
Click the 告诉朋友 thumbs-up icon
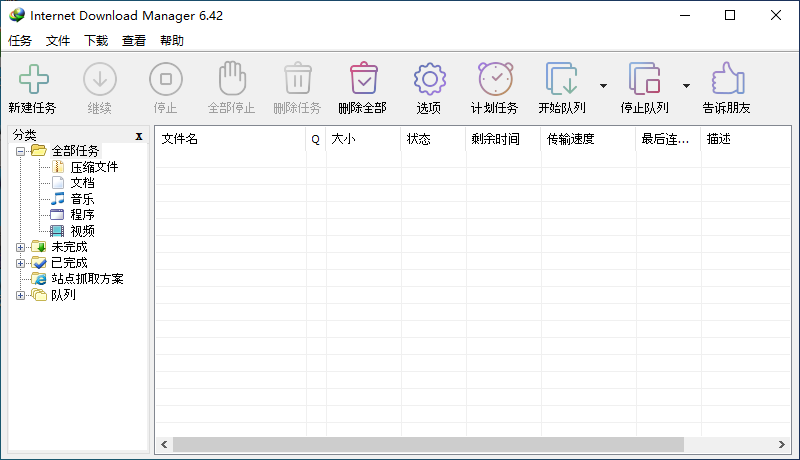[726, 79]
